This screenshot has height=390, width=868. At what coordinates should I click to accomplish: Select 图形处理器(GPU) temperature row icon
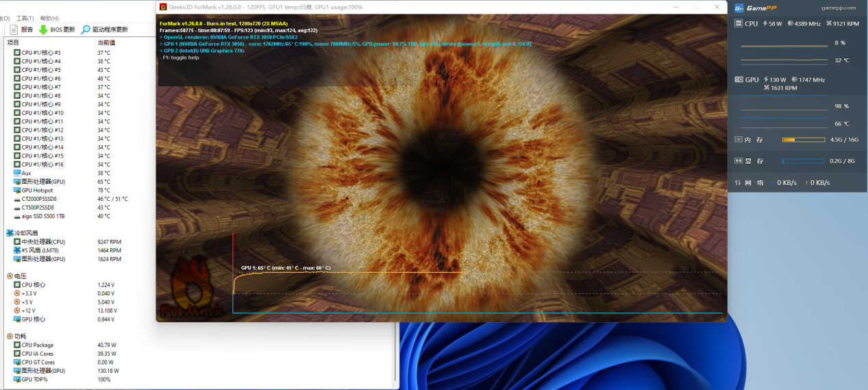tap(17, 182)
